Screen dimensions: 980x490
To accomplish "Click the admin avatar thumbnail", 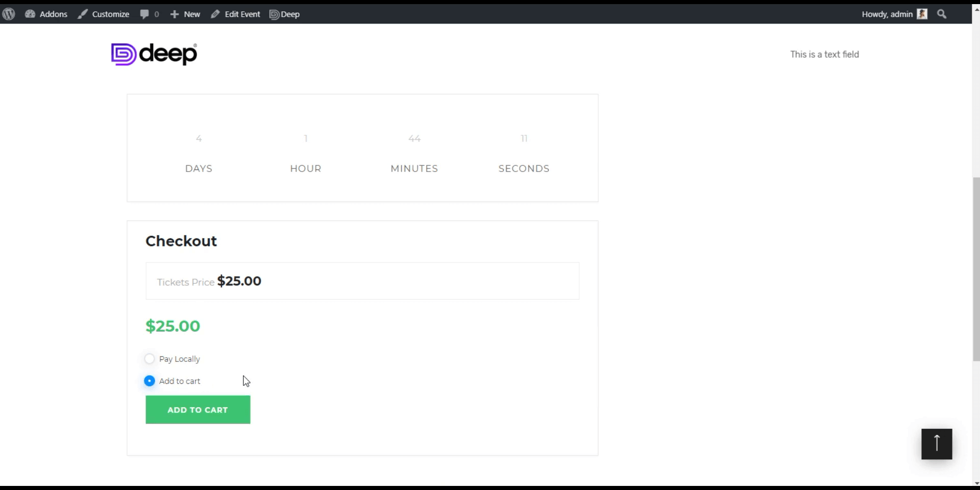I will click(x=922, y=14).
